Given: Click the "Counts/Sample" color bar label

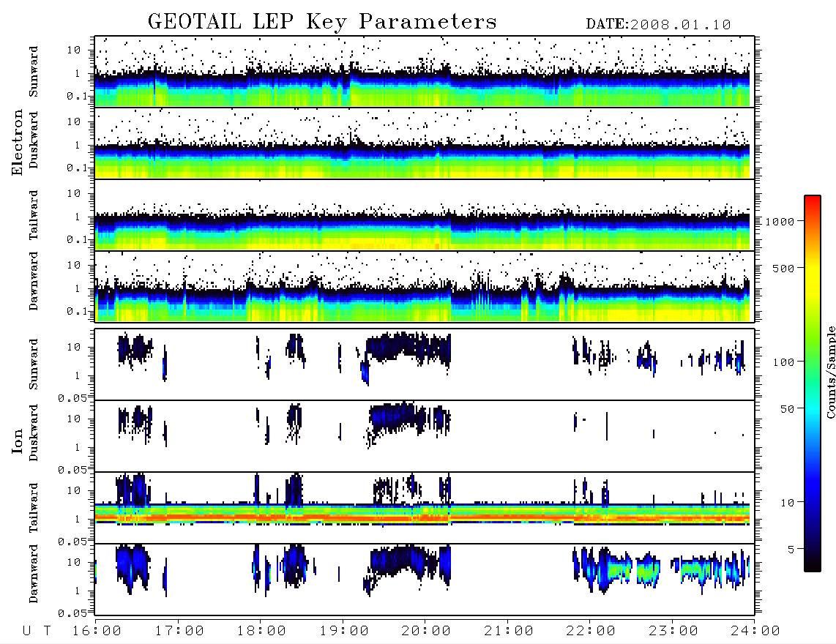Looking at the screenshot, I should click(x=830, y=372).
